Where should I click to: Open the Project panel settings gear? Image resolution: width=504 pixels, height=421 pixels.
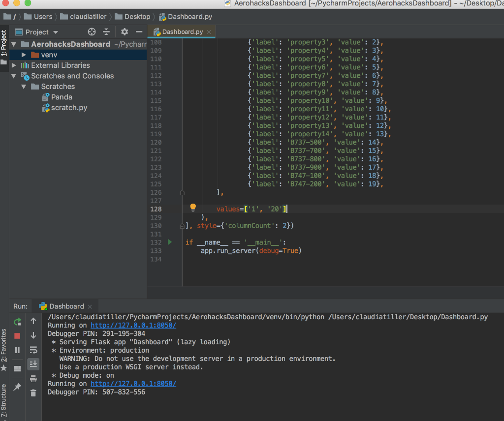tap(124, 31)
